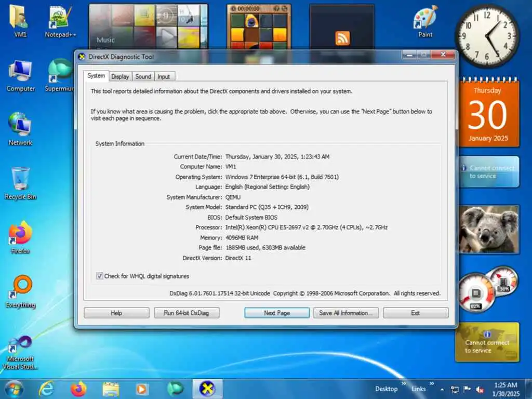Select the DirectX Diagnostic taskbar button
Viewport: 532px width, 399px height.
pos(207,389)
